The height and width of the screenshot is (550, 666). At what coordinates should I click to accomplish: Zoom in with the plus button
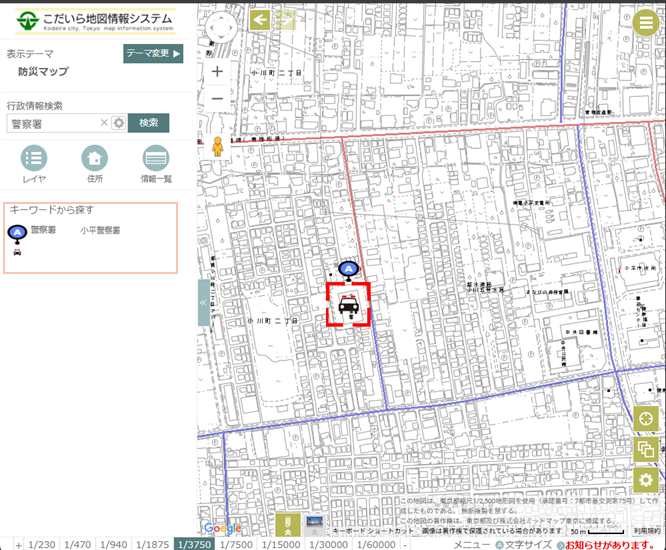[x=217, y=71]
